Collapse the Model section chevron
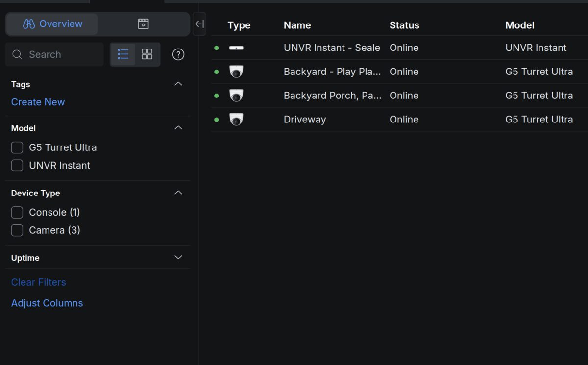Viewport: 588px width, 365px height. coord(178,128)
